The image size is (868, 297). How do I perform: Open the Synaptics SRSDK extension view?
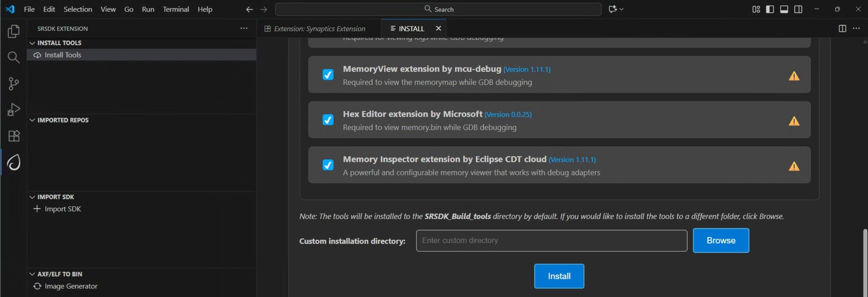pyautogui.click(x=13, y=162)
